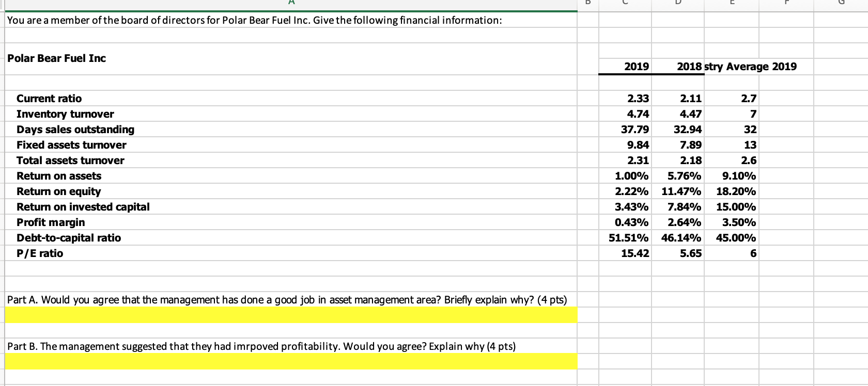The image size is (868, 386).
Task: Select the 'Return on invested capital' label
Action: click(83, 207)
